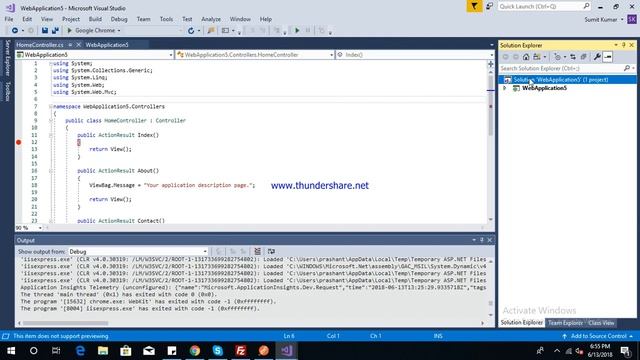Image resolution: width=640 pixels, height=360 pixels.
Task: Start debugging with Google Chrome
Action: point(91,31)
